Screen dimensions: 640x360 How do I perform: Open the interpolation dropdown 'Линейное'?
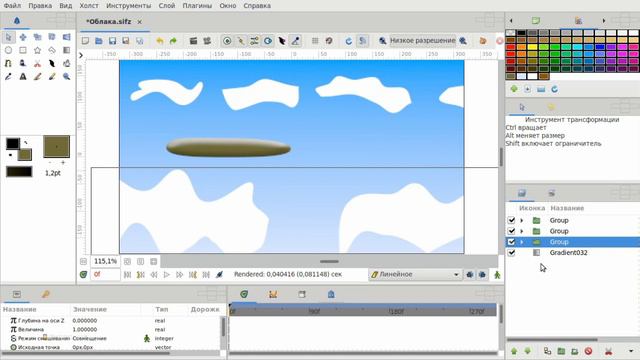coord(415,275)
